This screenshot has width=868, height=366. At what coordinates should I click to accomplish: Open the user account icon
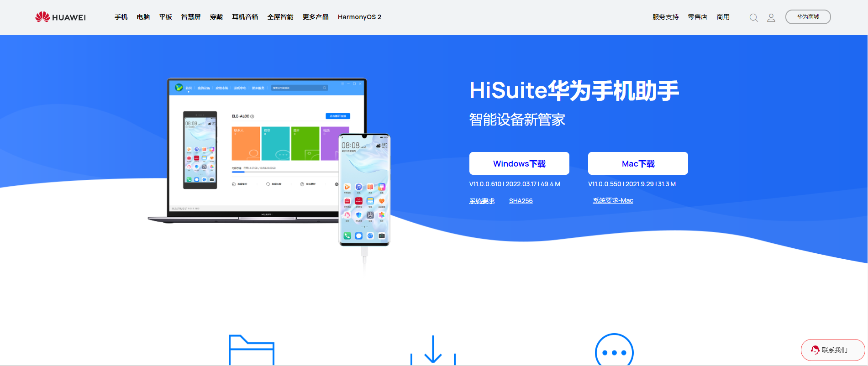(771, 18)
